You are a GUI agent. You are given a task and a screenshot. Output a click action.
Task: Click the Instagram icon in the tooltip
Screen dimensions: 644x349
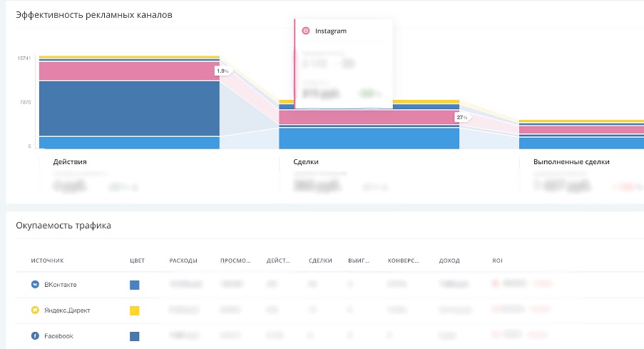(306, 31)
